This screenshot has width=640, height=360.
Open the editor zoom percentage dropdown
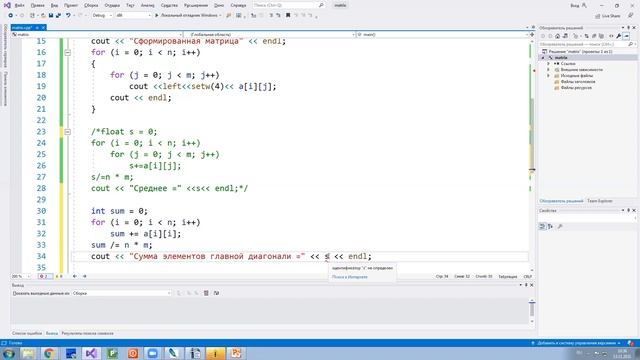pyautogui.click(x=21, y=276)
